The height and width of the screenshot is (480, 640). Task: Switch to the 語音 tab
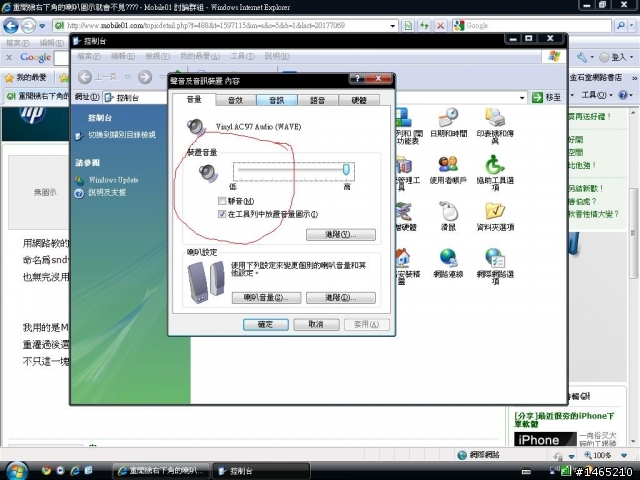318,100
